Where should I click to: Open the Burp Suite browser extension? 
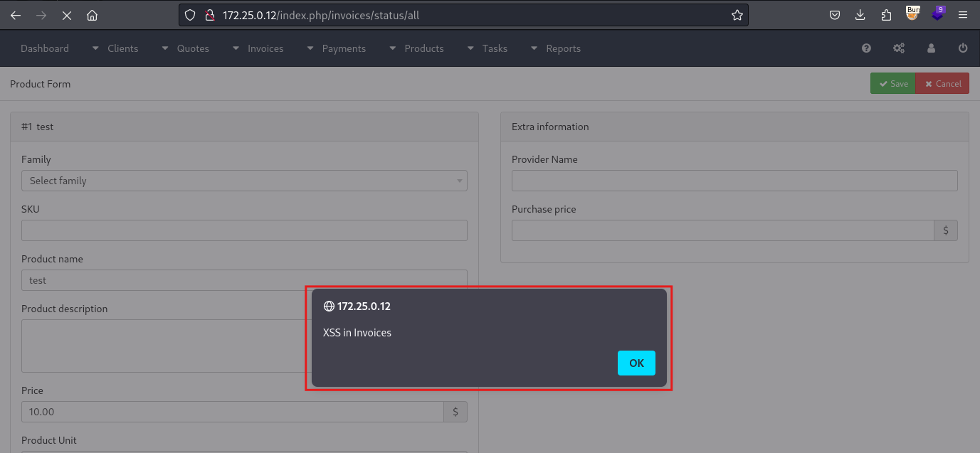[912, 14]
